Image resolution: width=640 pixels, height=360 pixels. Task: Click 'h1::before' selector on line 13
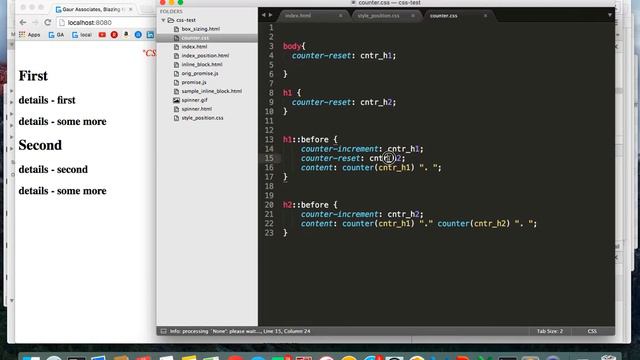click(306, 140)
